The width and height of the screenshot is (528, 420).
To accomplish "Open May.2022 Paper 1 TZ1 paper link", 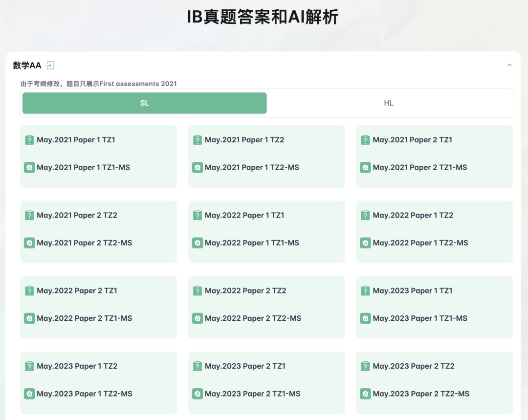I will 244,215.
